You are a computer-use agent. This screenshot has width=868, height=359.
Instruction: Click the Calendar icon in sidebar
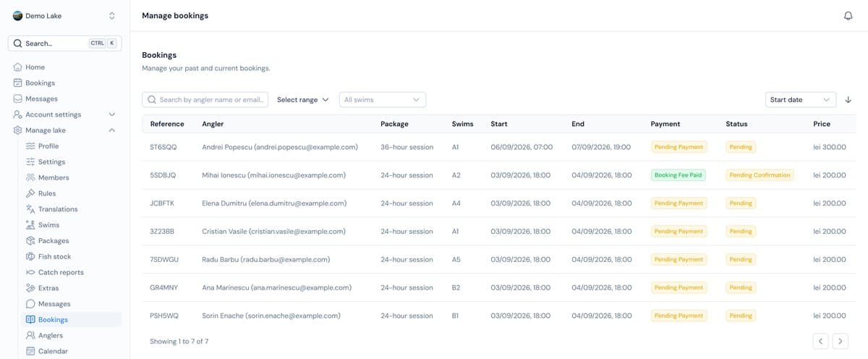(x=30, y=351)
